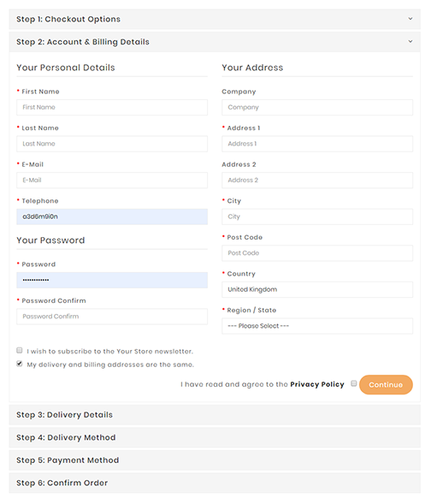Click the Address 1 text field
Image resolution: width=431 pixels, height=504 pixels.
pyautogui.click(x=317, y=144)
